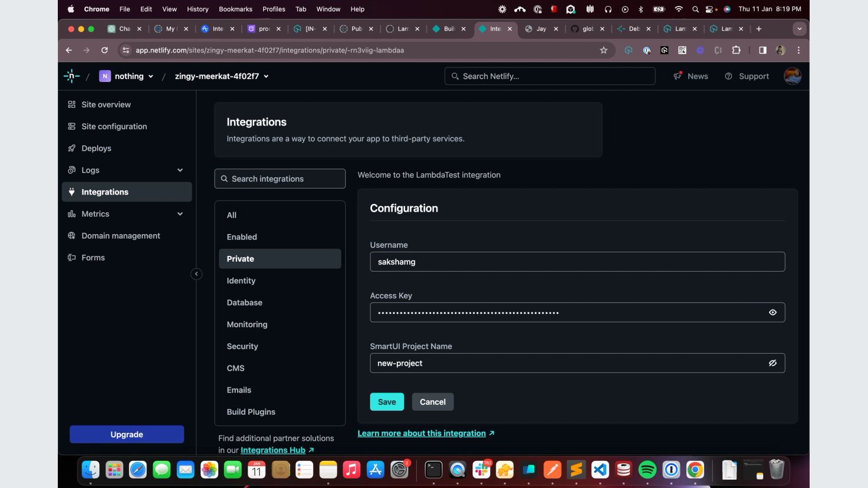Open the nothing team dropdown
868x488 pixels.
(x=126, y=76)
